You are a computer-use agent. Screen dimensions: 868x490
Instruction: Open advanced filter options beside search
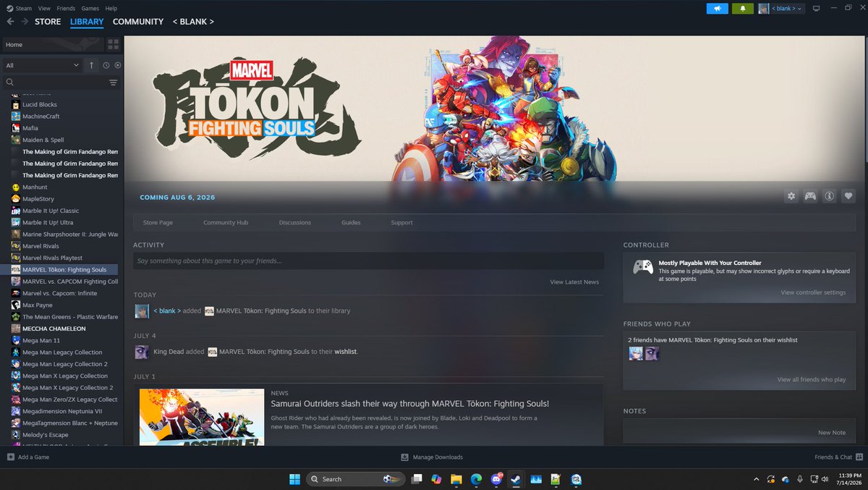click(x=114, y=83)
